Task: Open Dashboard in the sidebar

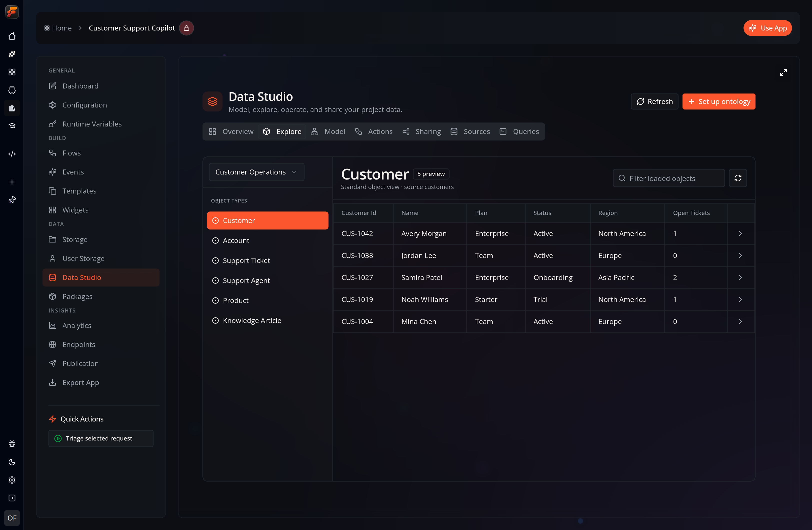Action: pos(101,86)
